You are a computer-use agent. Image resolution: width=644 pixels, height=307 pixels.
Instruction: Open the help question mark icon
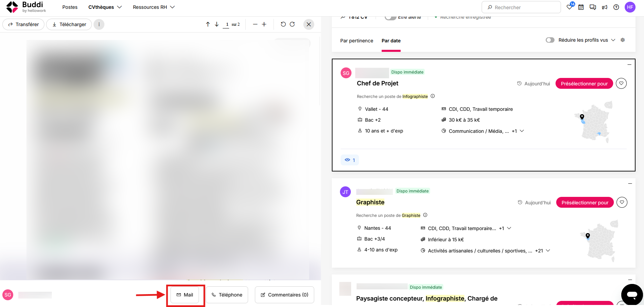pos(616,7)
